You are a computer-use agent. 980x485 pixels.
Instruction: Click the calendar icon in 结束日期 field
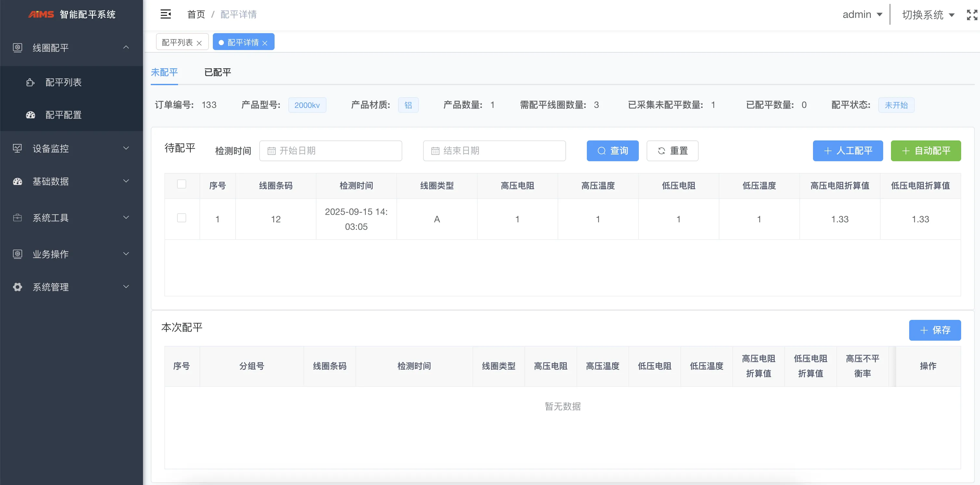[435, 151]
